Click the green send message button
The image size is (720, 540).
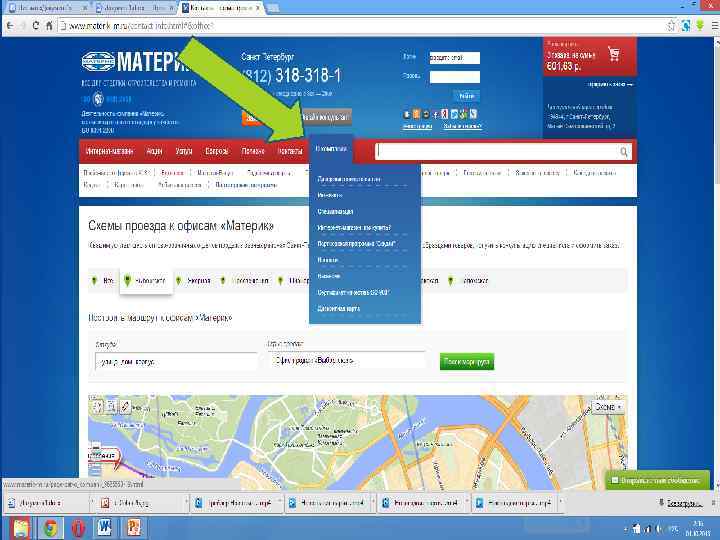tap(658, 480)
